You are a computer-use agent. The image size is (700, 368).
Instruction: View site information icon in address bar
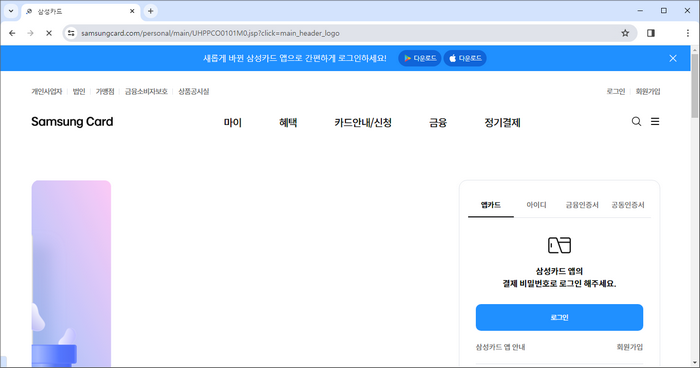(71, 33)
